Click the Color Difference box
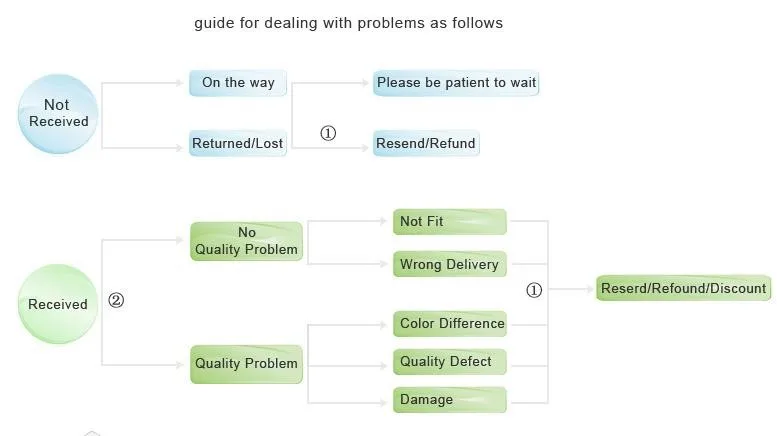 tap(450, 324)
